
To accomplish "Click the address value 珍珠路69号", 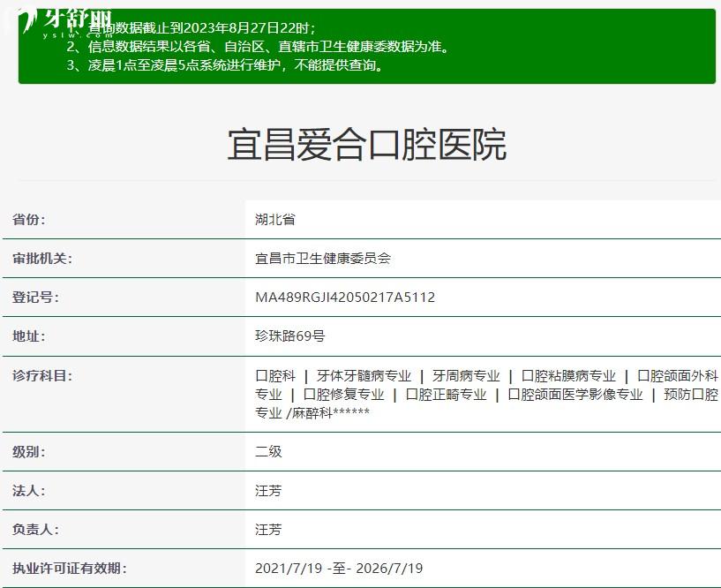I will click(x=286, y=336).
